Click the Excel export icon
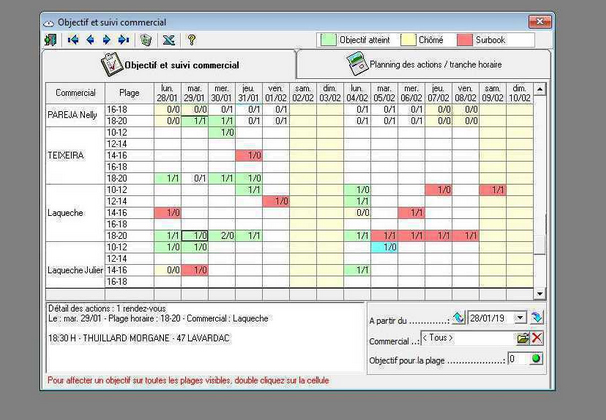Image resolution: width=606 pixels, height=420 pixels. (168, 40)
